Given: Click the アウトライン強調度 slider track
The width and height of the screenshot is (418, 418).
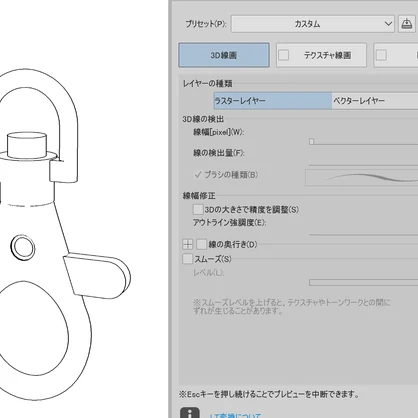Looking at the screenshot, I should (x=363, y=234).
